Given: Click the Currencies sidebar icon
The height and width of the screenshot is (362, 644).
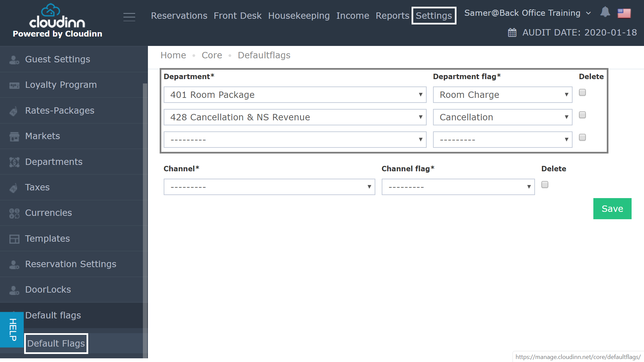Looking at the screenshot, I should point(14,213).
